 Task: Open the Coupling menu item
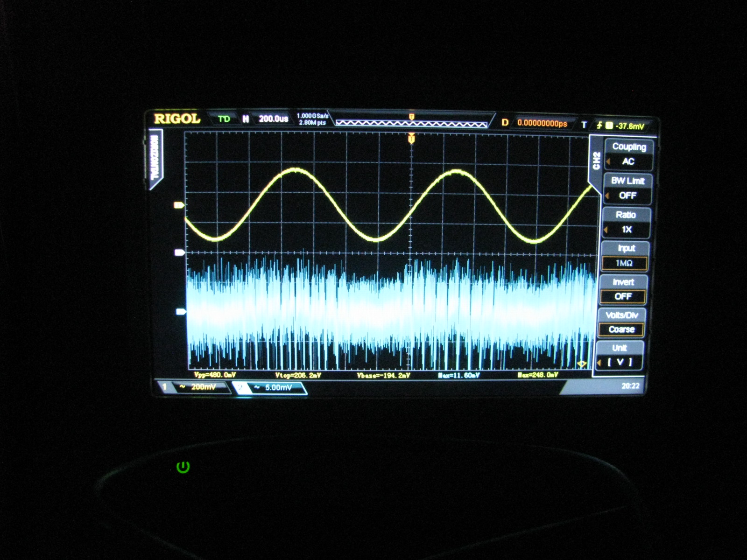click(x=629, y=154)
